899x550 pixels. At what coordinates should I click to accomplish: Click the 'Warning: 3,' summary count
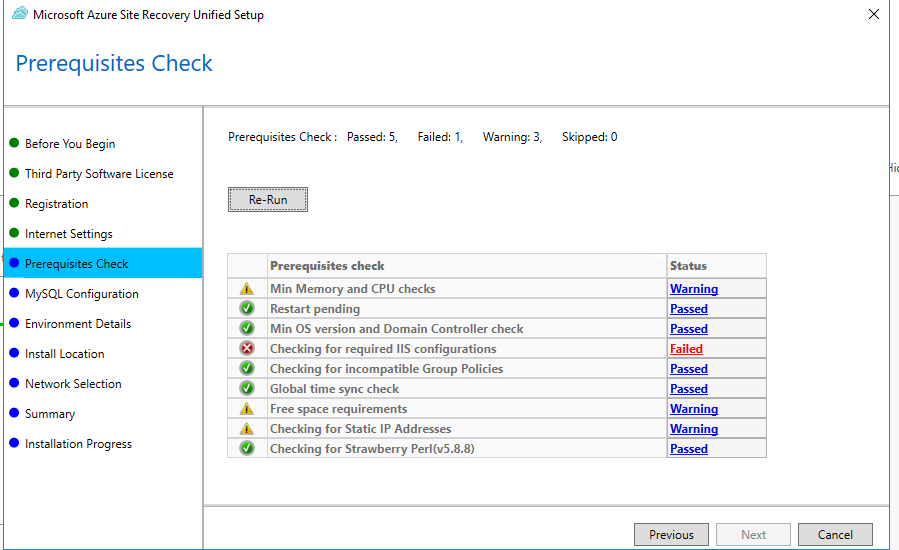(x=512, y=136)
